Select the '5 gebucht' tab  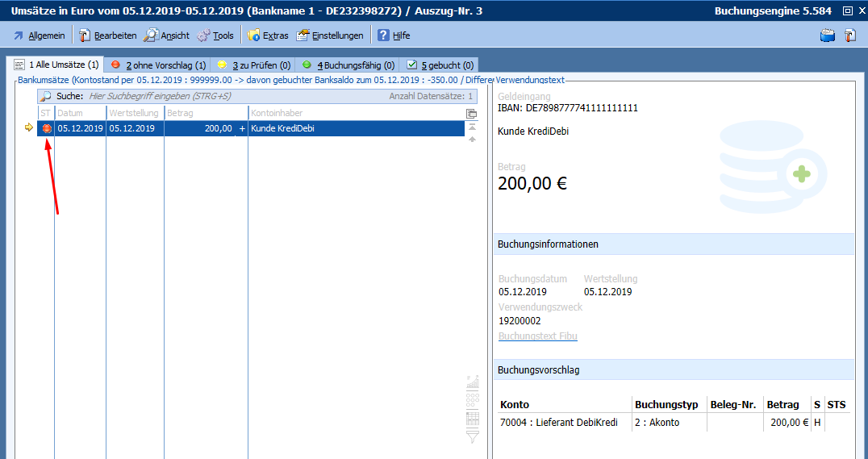[440, 65]
